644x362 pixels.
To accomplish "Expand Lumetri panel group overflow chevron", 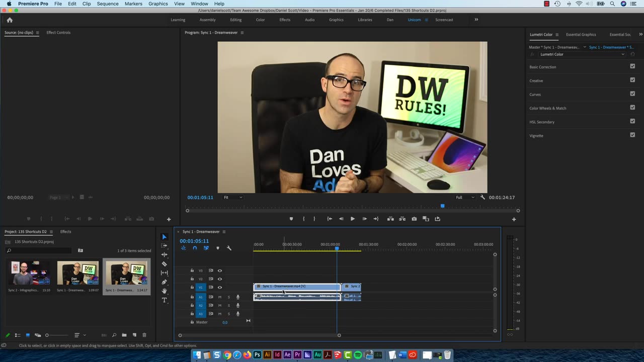I will pyautogui.click(x=640, y=34).
